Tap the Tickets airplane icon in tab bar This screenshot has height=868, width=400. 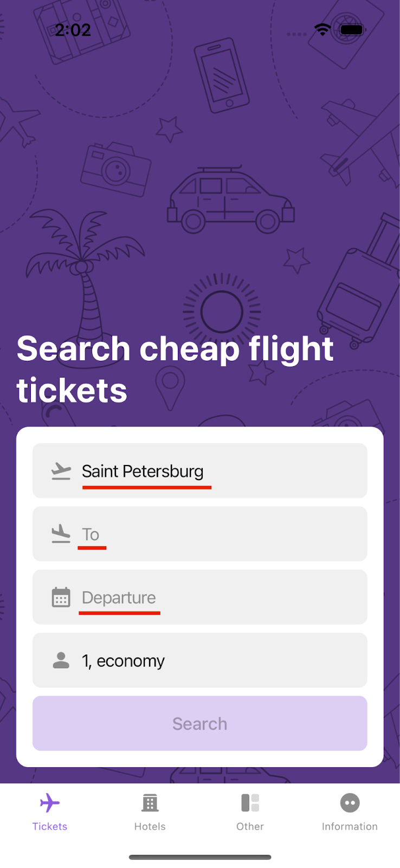pos(50,803)
